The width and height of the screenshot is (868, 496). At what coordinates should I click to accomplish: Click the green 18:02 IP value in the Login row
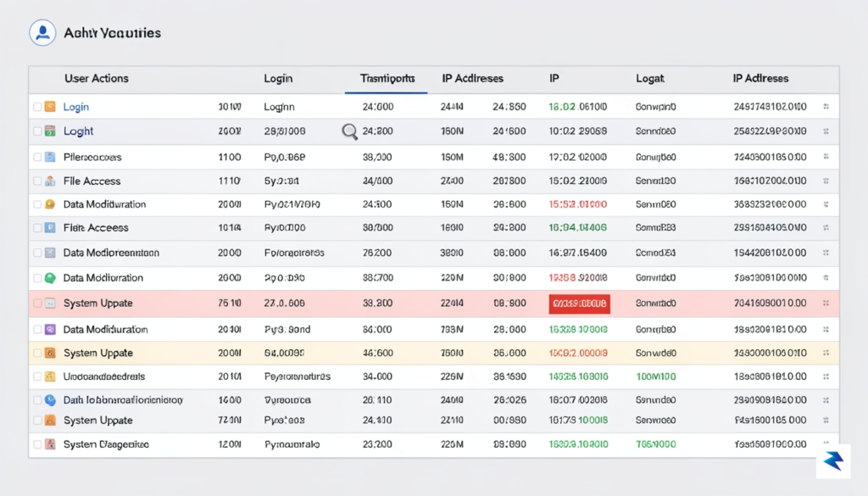click(578, 106)
